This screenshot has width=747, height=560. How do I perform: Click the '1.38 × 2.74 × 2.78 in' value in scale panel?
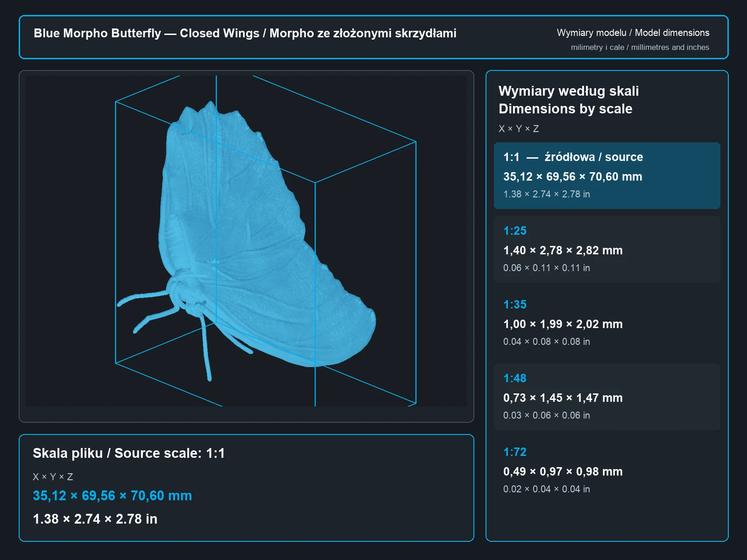[547, 194]
